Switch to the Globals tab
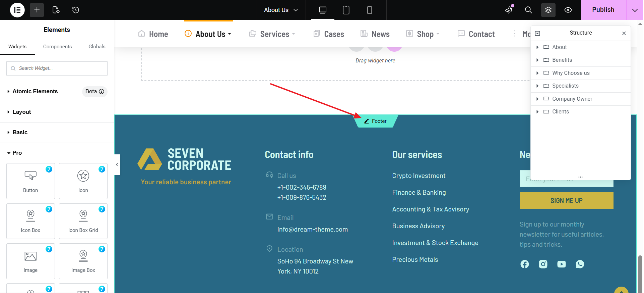Screen dimensions: 644x293 click(97, 47)
